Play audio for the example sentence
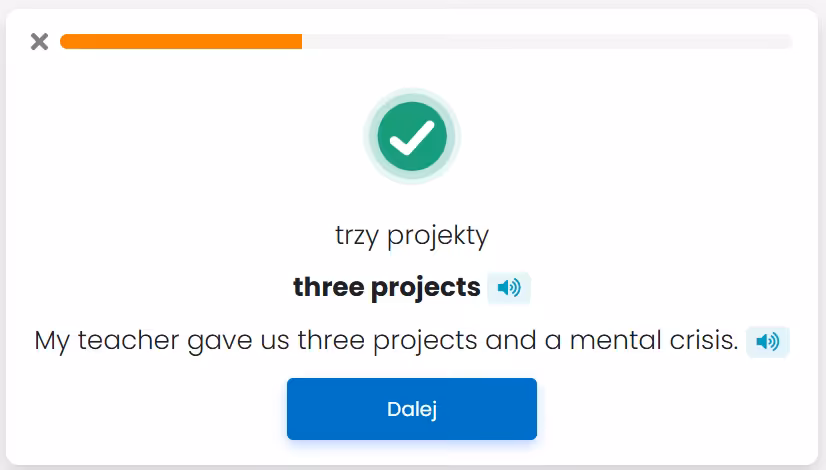This screenshot has width=826, height=470. (767, 342)
